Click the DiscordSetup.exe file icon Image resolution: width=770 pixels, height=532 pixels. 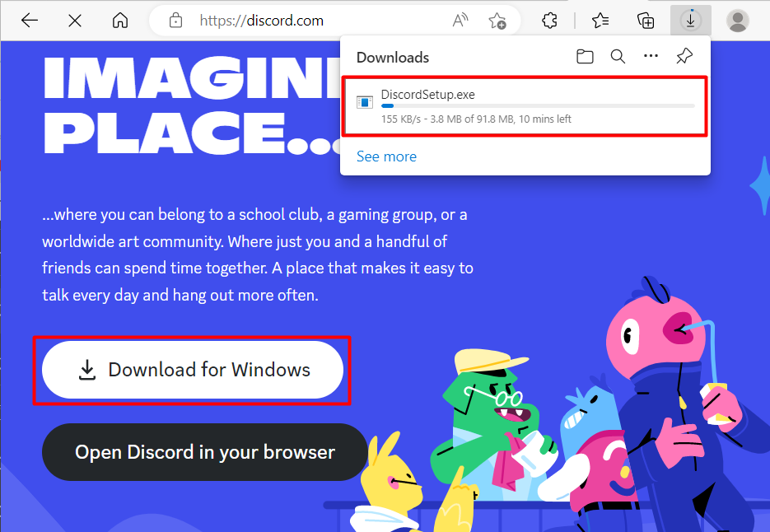[x=364, y=102]
